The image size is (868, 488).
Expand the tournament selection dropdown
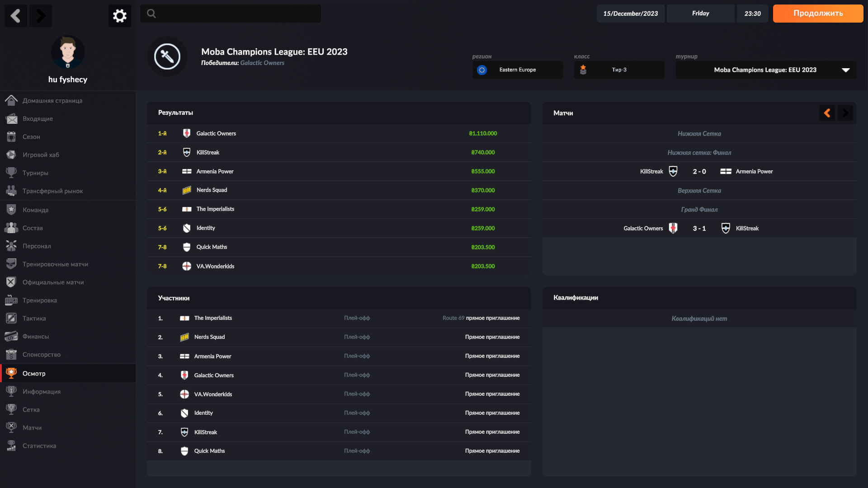[x=845, y=70]
